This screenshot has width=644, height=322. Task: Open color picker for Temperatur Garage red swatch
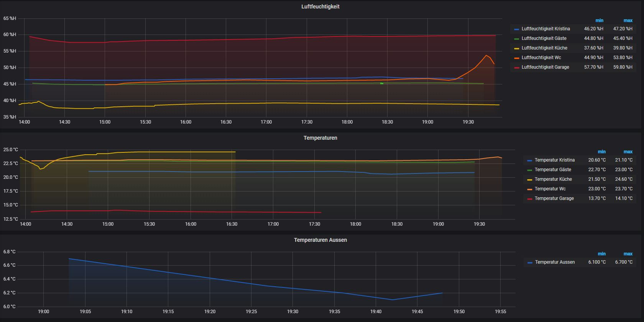(530, 199)
